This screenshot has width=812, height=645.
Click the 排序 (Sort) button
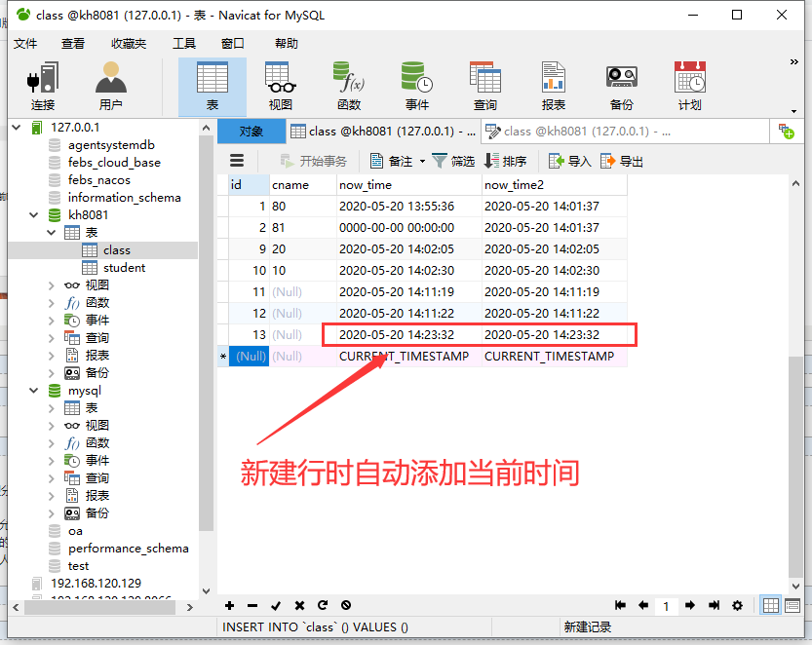(505, 162)
